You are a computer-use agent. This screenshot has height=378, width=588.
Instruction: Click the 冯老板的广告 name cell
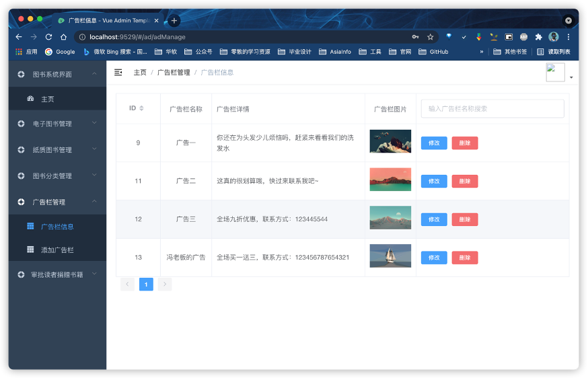pyautogui.click(x=186, y=257)
